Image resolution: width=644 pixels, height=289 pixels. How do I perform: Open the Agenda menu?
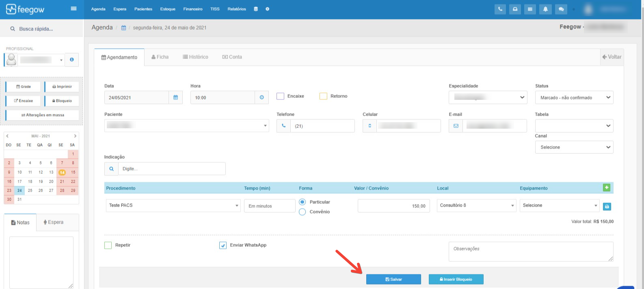[98, 9]
